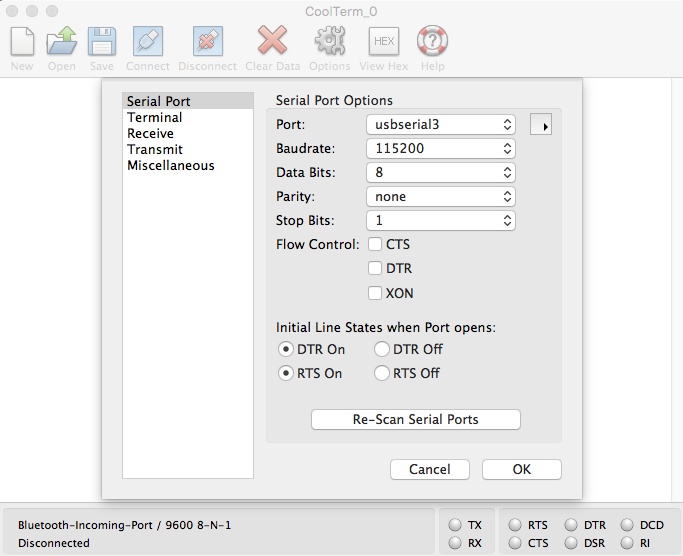Select Terminal in the options list

pyautogui.click(x=155, y=118)
